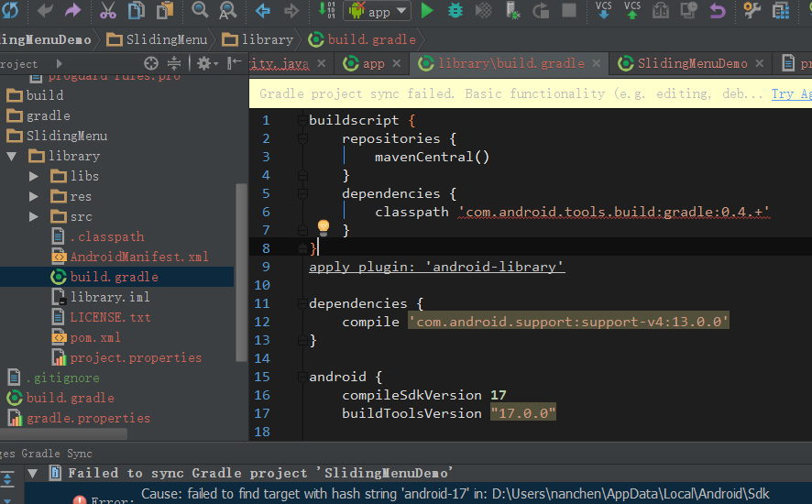Select the gradle folder in project tree

(38, 115)
